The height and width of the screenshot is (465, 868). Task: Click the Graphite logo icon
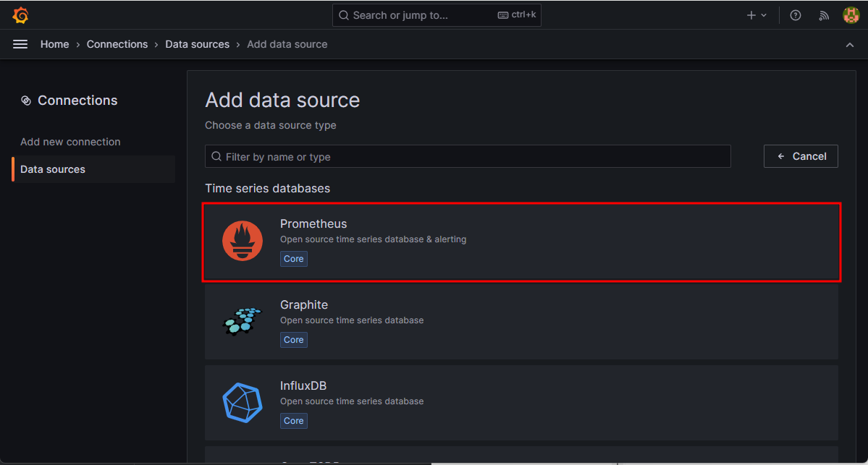pyautogui.click(x=242, y=322)
